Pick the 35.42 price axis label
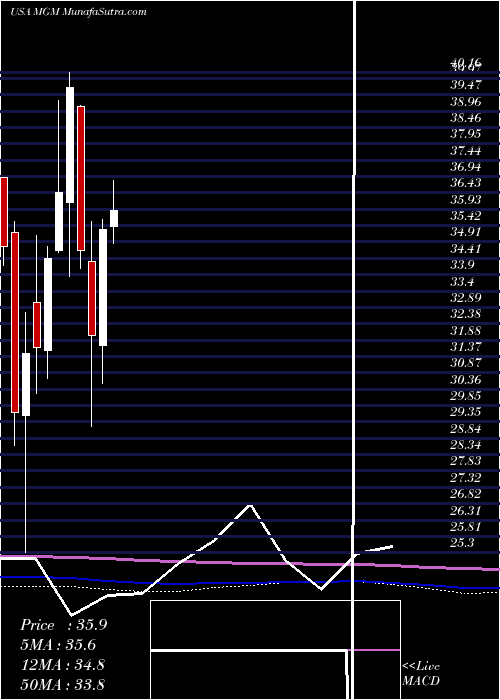This screenshot has height=700, width=500. pyautogui.click(x=466, y=216)
